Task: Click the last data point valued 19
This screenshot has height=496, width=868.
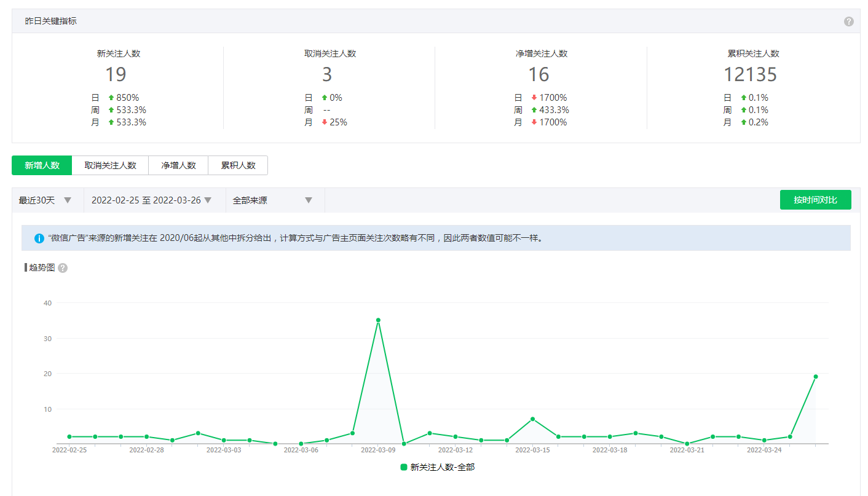Action: (x=816, y=377)
